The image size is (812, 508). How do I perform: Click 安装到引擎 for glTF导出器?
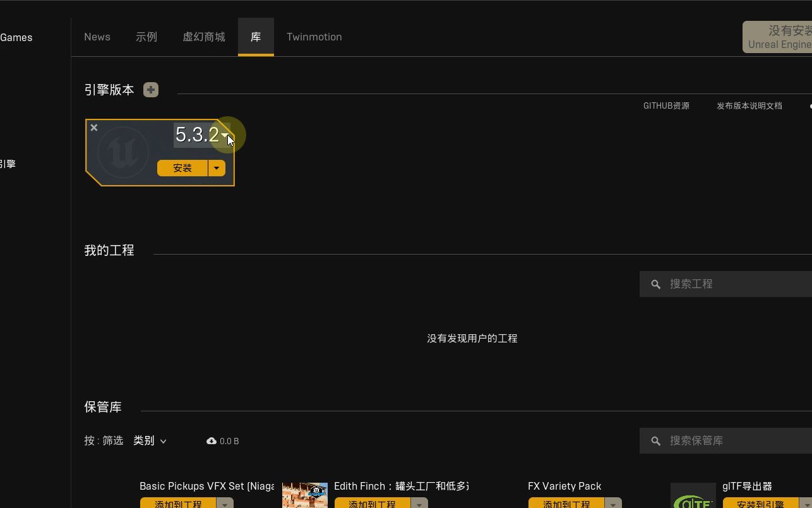760,504
